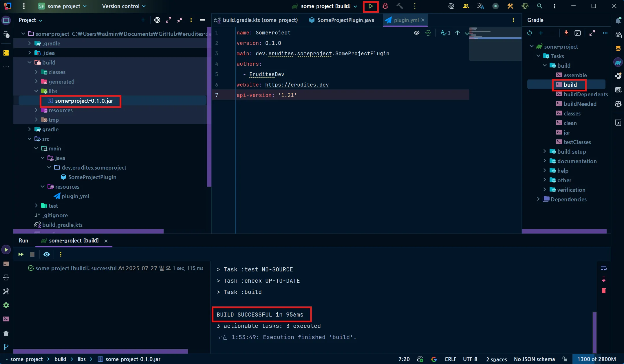Toggle the reader mode eye icon in editor
This screenshot has height=364, width=624.
click(416, 33)
